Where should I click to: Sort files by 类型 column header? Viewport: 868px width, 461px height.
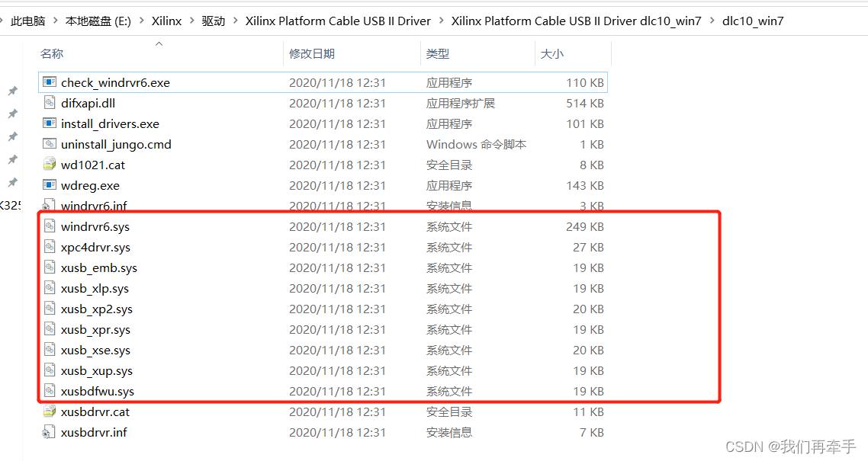pos(437,53)
